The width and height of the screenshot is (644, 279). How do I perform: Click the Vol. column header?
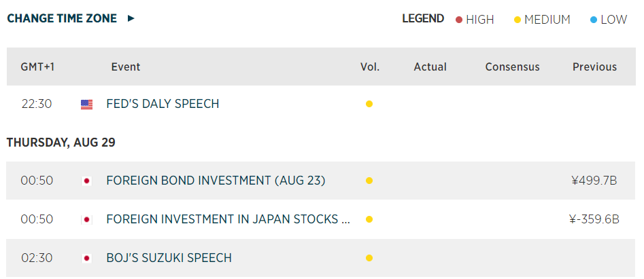pos(370,67)
